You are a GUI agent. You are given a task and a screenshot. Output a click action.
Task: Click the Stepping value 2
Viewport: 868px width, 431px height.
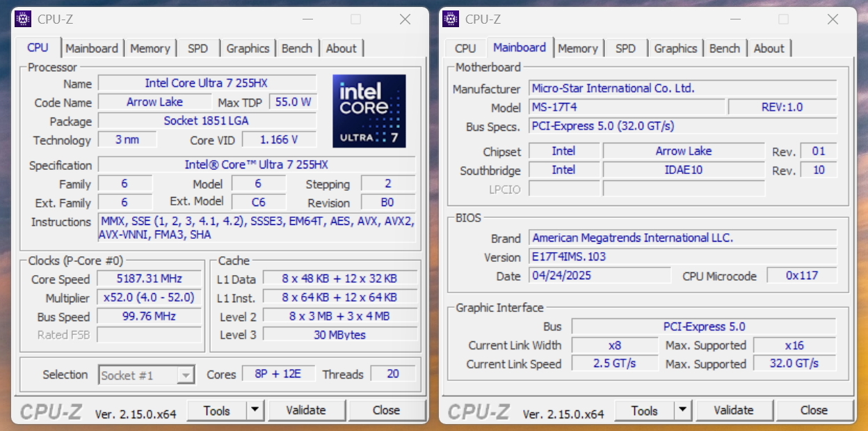[388, 184]
